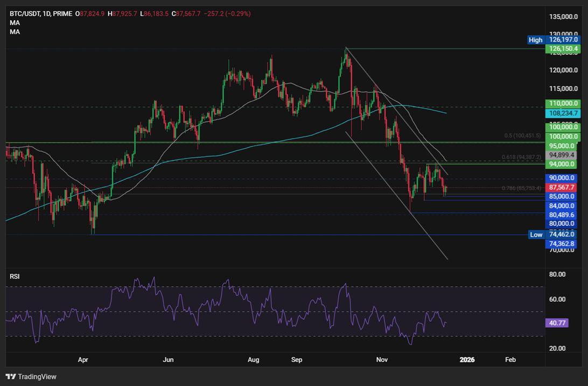This screenshot has width=588, height=386.
Task: Select the second MA indicator legend
Action: coord(15,31)
